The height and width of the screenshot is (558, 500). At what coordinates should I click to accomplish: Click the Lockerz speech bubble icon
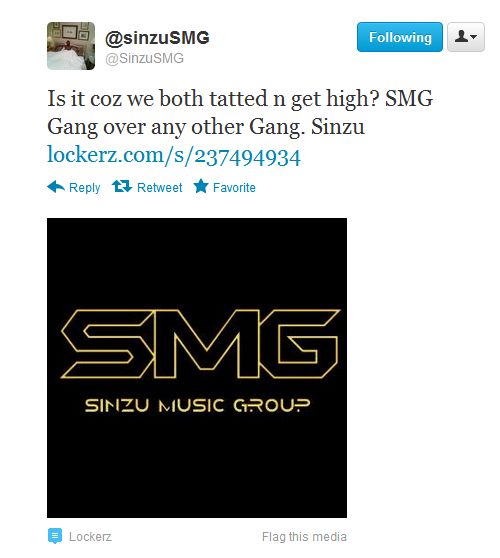tap(55, 536)
